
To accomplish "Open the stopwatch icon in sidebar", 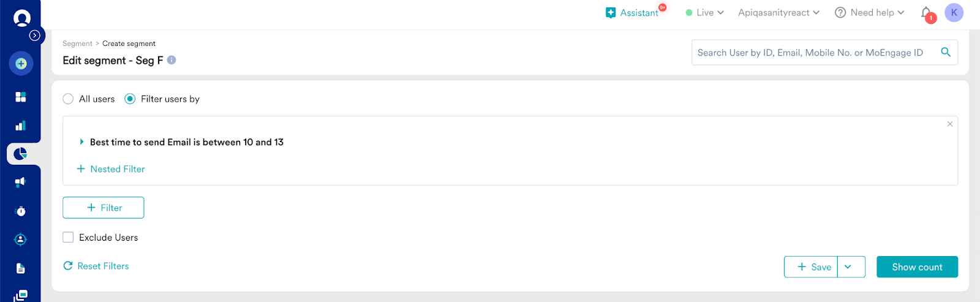I will tap(21, 211).
